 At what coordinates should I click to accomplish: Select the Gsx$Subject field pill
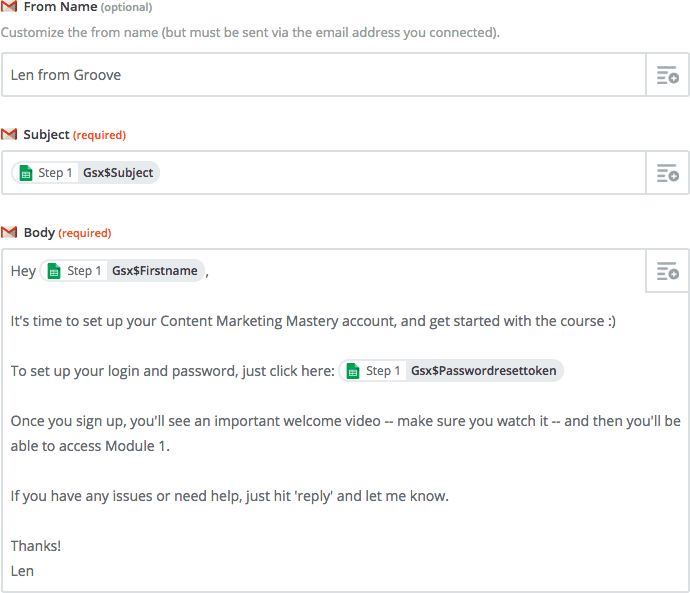coord(118,173)
